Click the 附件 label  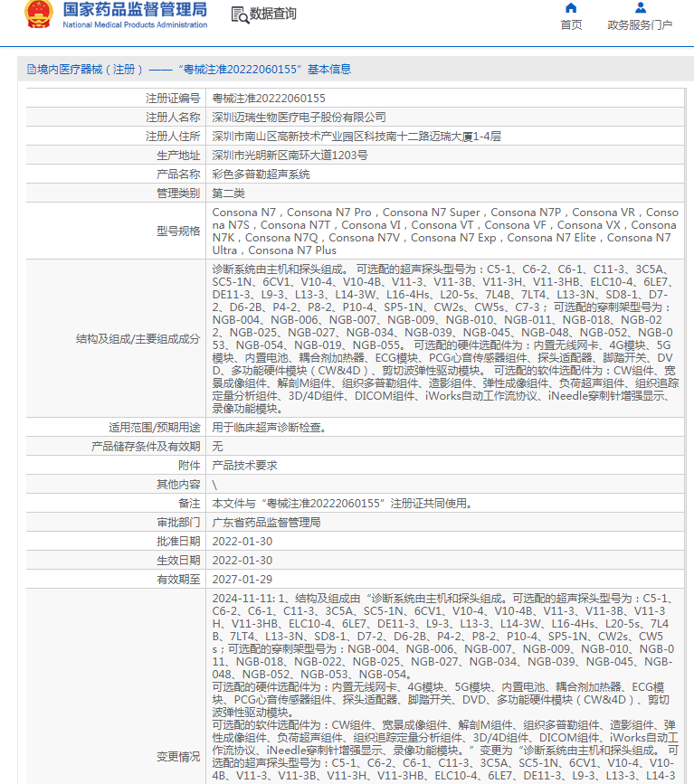189,466
